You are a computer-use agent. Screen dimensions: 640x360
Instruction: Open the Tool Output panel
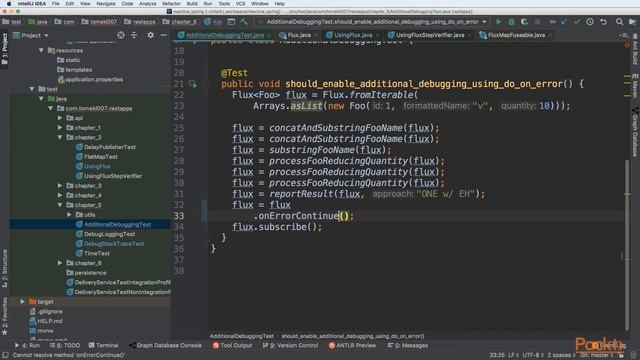tap(232, 345)
